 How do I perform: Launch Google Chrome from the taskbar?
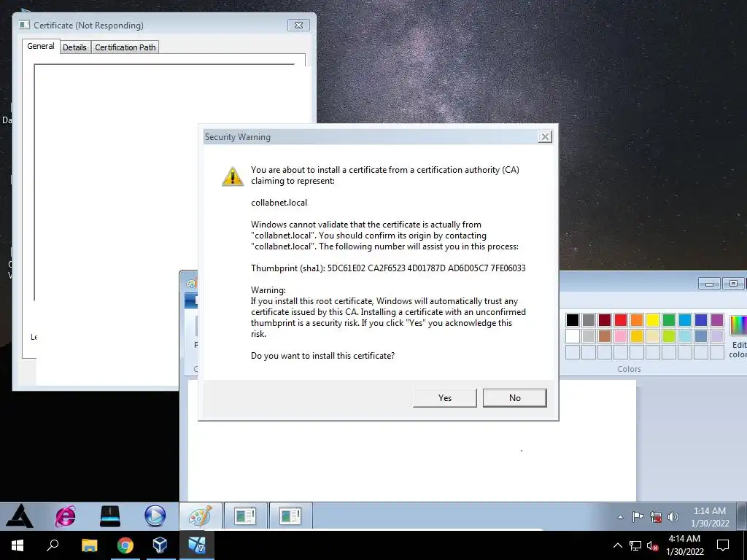(x=125, y=545)
